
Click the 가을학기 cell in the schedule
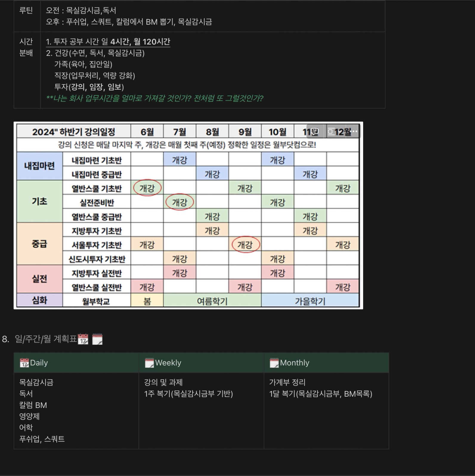coord(310,301)
